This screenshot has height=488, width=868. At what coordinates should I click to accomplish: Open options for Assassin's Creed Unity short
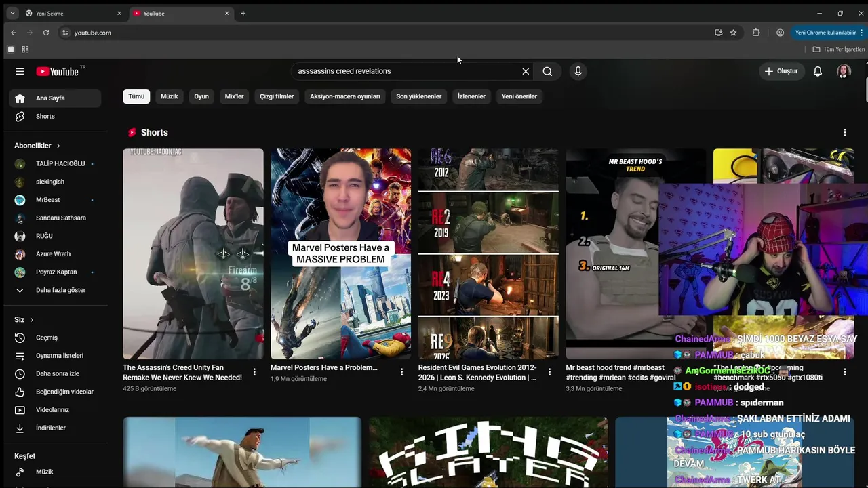point(254,372)
